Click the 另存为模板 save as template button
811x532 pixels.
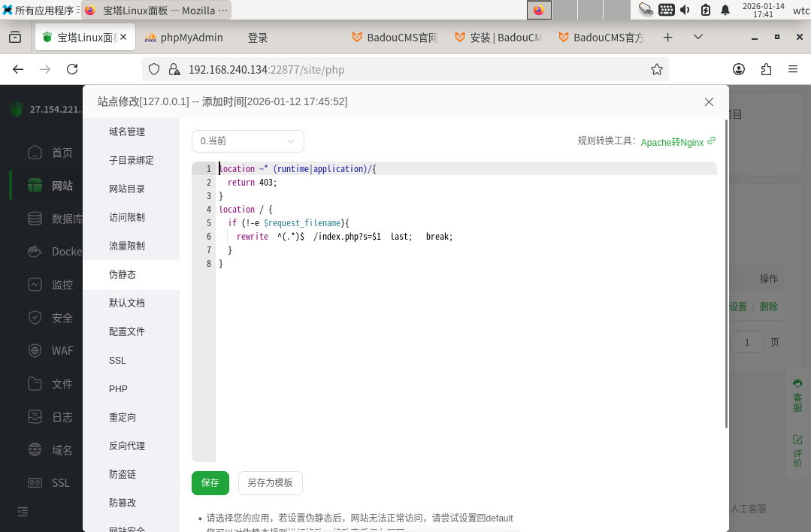[270, 483]
